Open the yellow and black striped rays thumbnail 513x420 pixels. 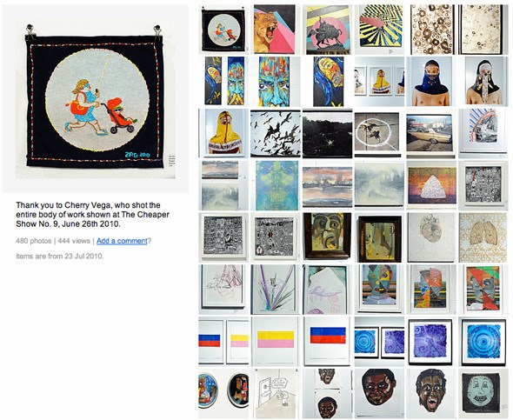click(378, 30)
